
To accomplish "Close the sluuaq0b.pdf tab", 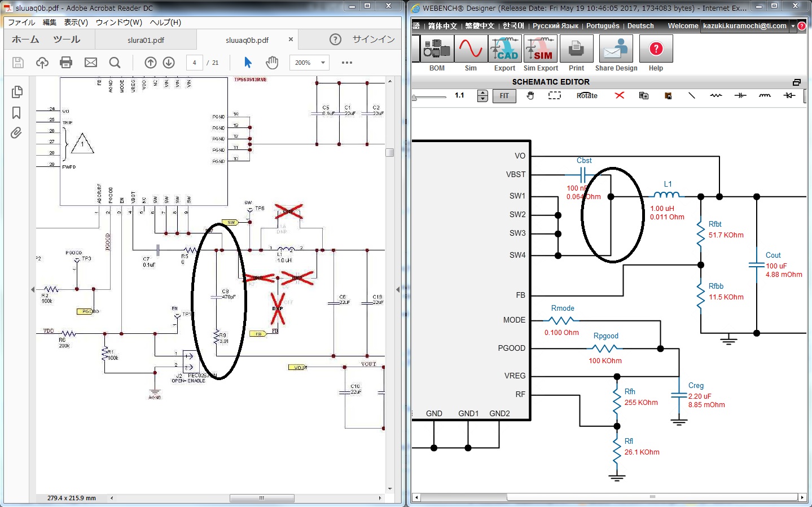I will point(291,39).
